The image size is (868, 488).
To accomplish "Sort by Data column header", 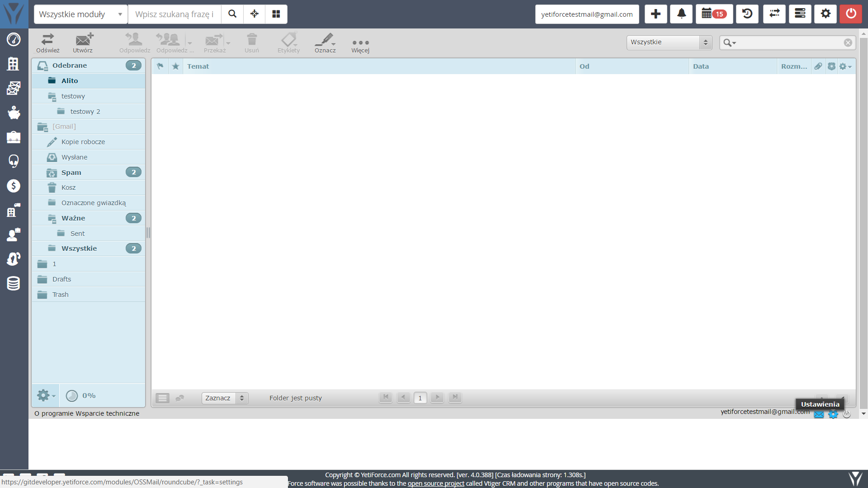I will [x=732, y=66].
